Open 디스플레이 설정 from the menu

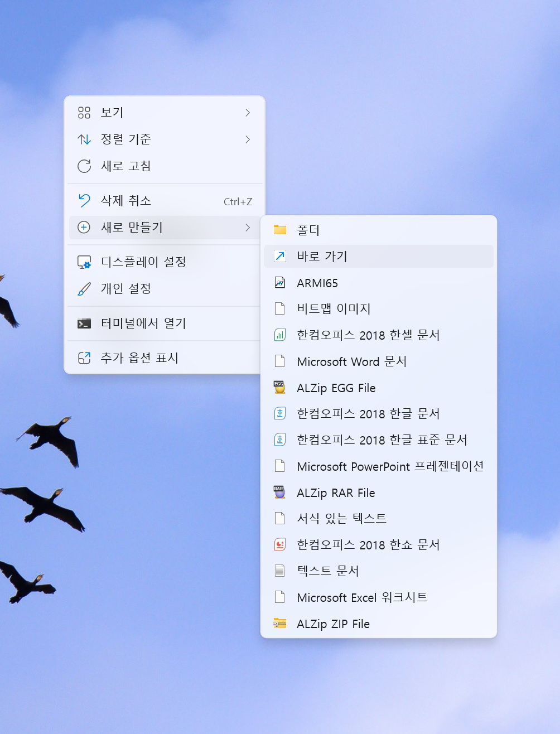coord(165,262)
